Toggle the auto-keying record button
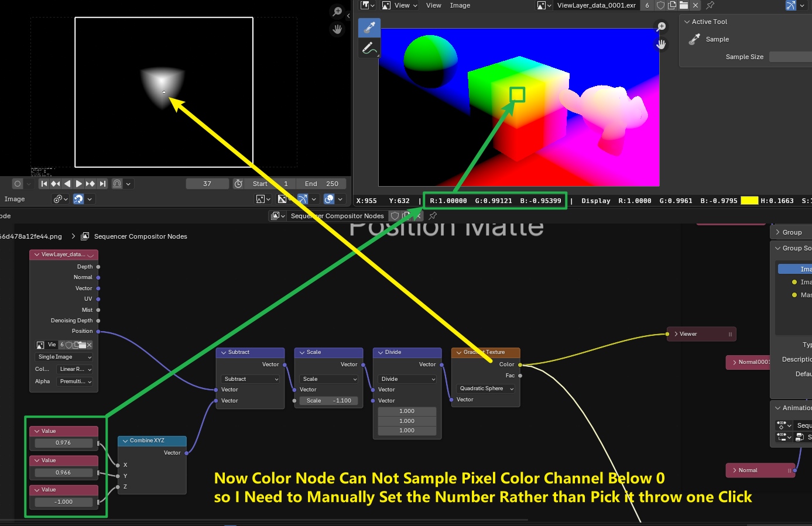 coord(18,184)
